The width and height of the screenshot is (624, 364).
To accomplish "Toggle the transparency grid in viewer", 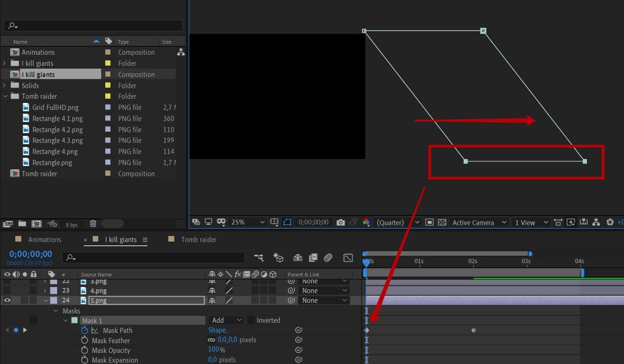I will pyautogui.click(x=442, y=223).
